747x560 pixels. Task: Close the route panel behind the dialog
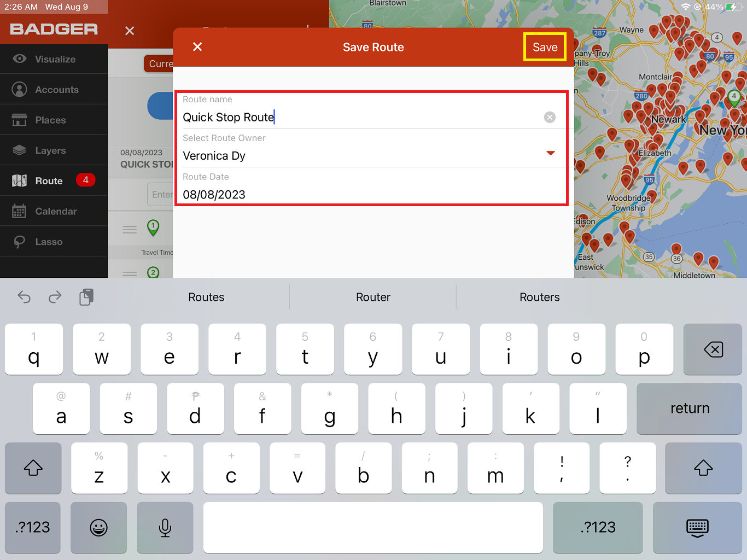tap(130, 31)
